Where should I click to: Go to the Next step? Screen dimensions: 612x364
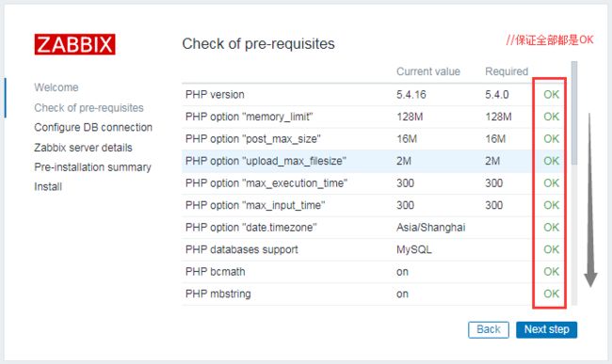coord(546,330)
